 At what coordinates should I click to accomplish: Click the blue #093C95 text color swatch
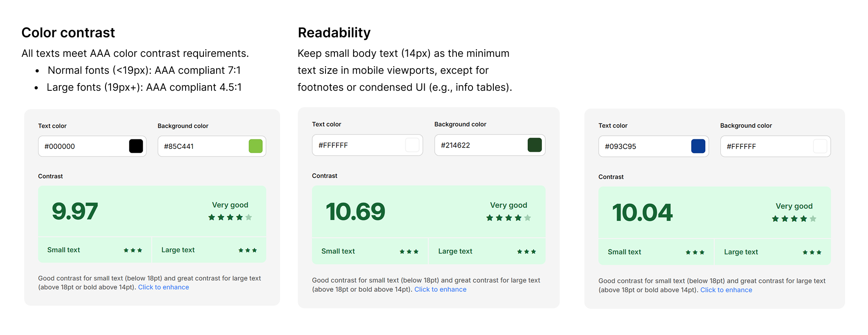(x=698, y=146)
